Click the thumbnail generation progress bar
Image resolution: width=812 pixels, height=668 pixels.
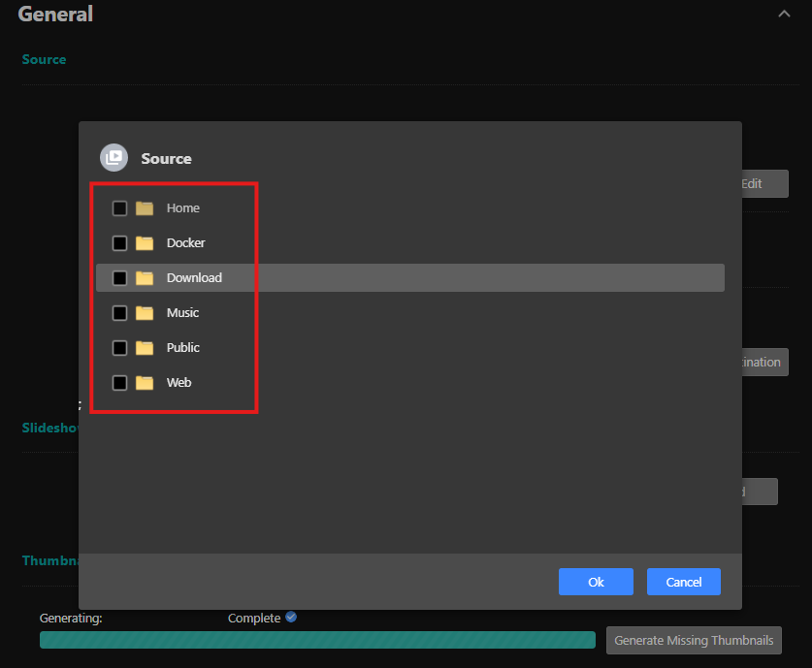click(317, 640)
